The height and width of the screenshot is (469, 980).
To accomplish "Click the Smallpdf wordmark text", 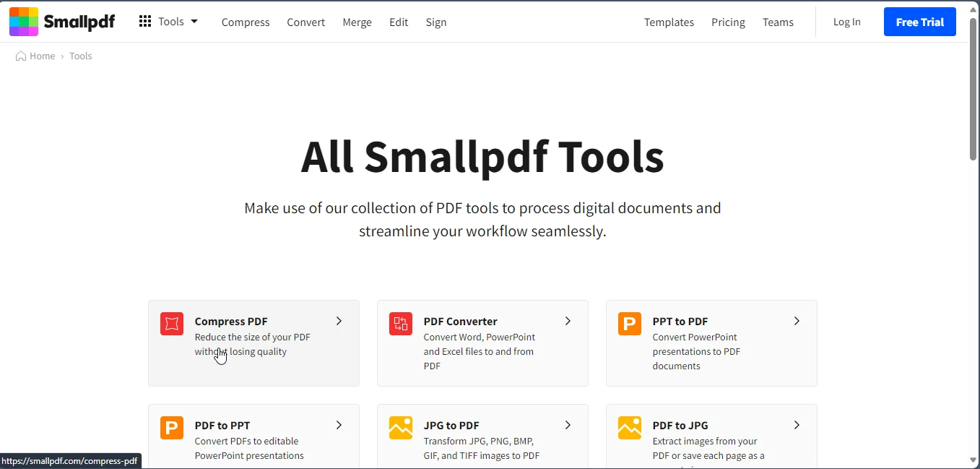I will coord(79,22).
